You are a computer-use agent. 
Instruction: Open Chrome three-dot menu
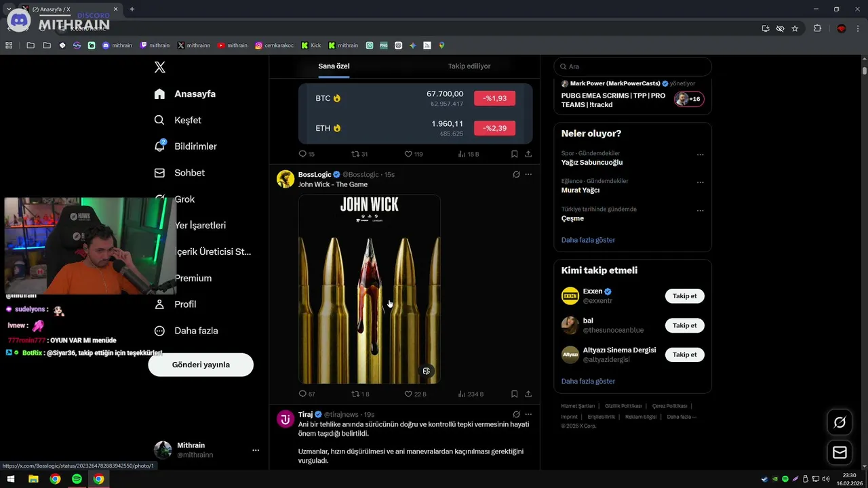pos(859,28)
